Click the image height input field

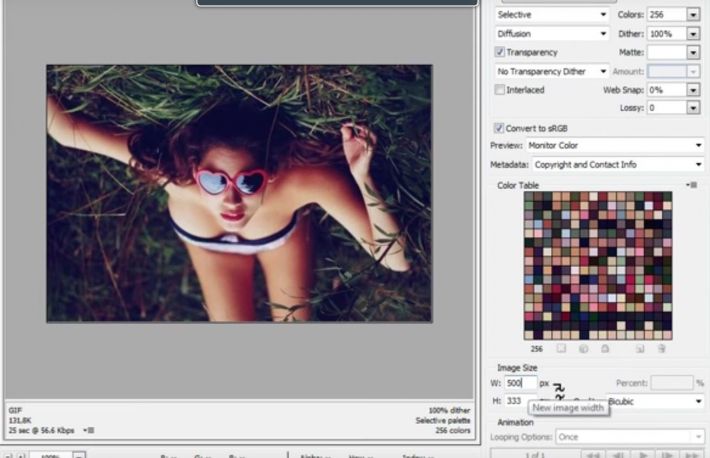point(518,401)
